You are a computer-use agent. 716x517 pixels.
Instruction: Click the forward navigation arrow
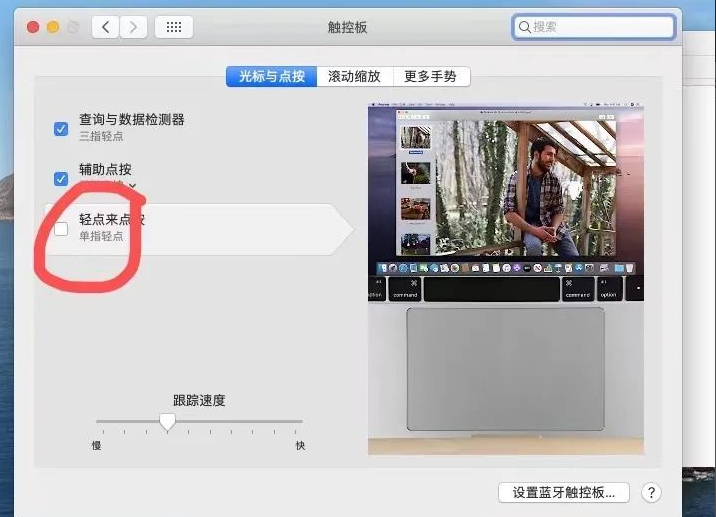pyautogui.click(x=135, y=27)
